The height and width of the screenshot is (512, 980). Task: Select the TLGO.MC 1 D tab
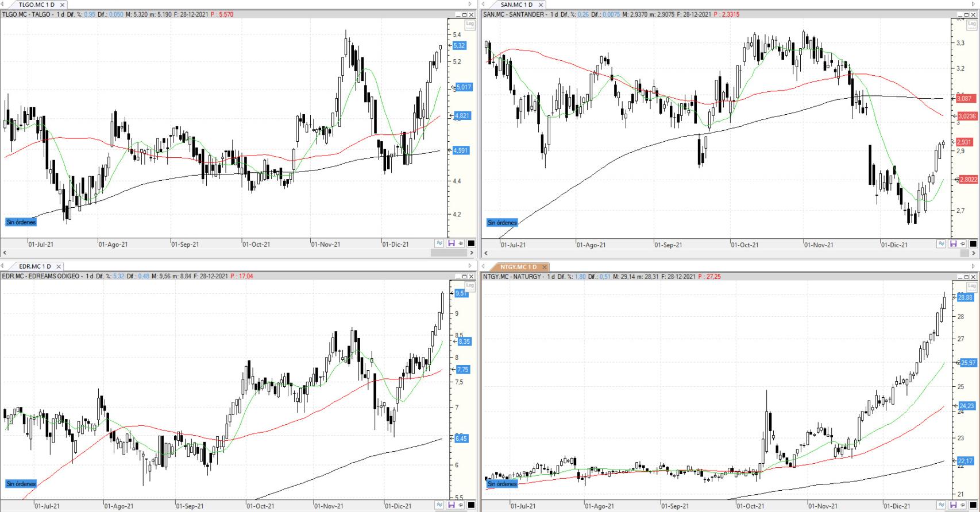[36, 5]
